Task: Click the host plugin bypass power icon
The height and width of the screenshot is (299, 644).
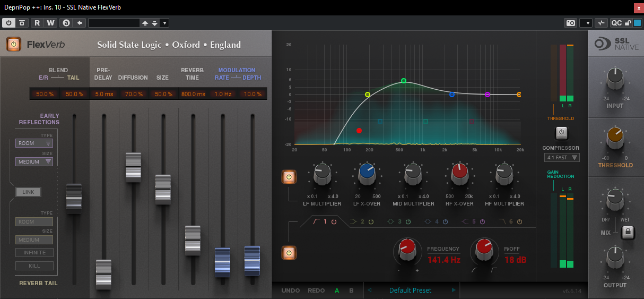Action: point(9,23)
